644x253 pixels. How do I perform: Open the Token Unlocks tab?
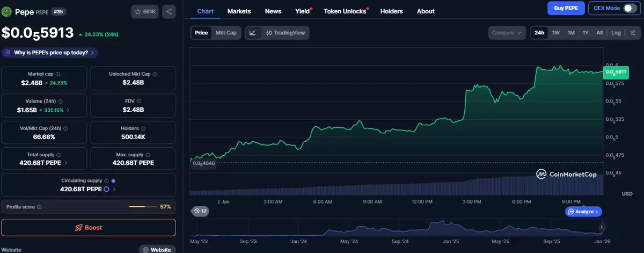345,11
